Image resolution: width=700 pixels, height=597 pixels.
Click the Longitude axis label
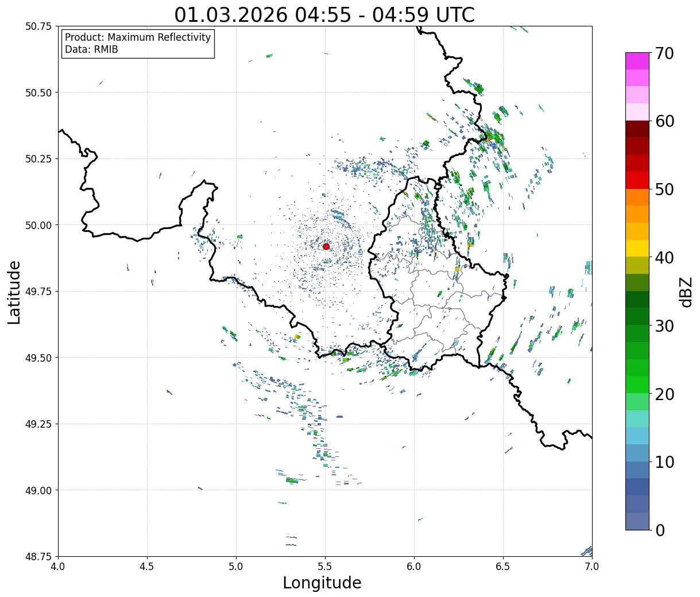tap(322, 583)
